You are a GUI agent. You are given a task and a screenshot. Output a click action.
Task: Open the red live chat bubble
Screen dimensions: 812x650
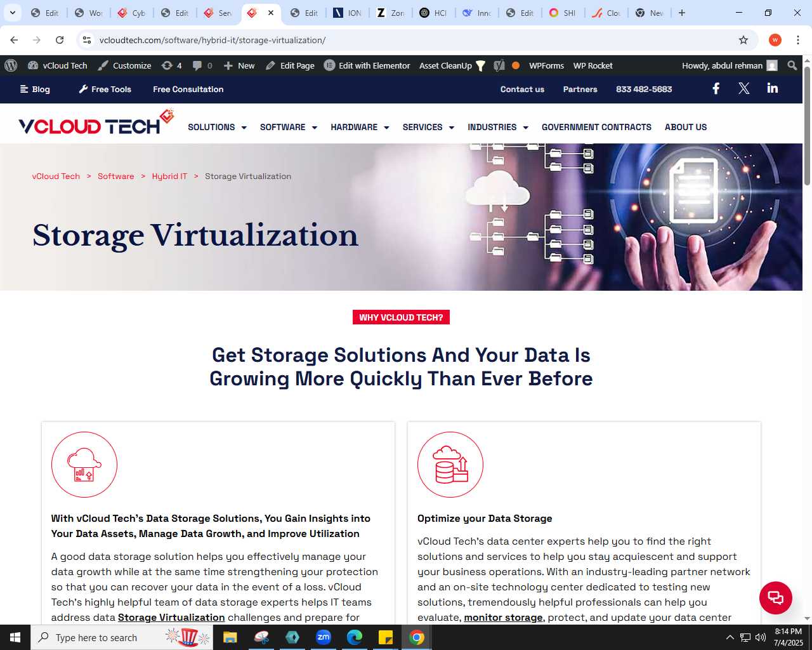[775, 597]
